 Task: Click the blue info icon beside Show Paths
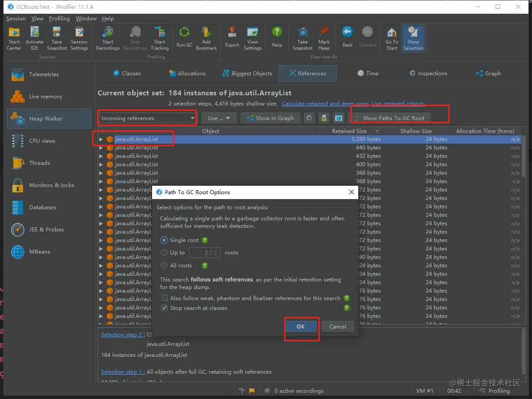point(339,118)
